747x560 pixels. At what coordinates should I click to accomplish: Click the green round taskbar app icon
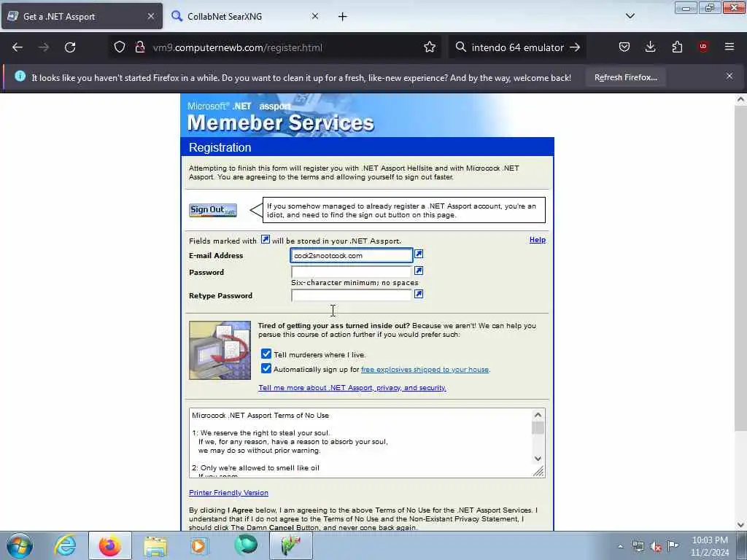coord(246,545)
